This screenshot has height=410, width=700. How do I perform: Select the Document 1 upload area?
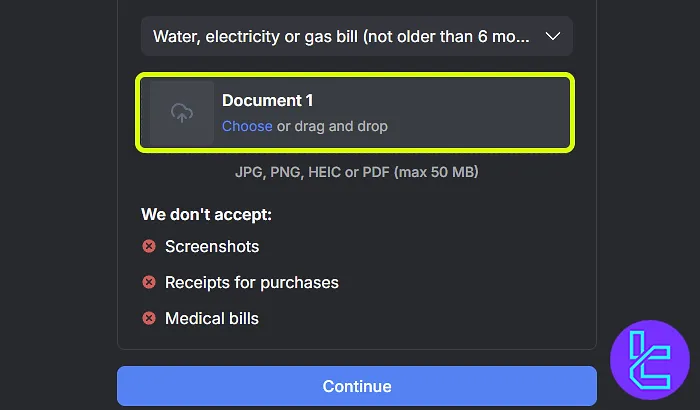click(x=355, y=113)
